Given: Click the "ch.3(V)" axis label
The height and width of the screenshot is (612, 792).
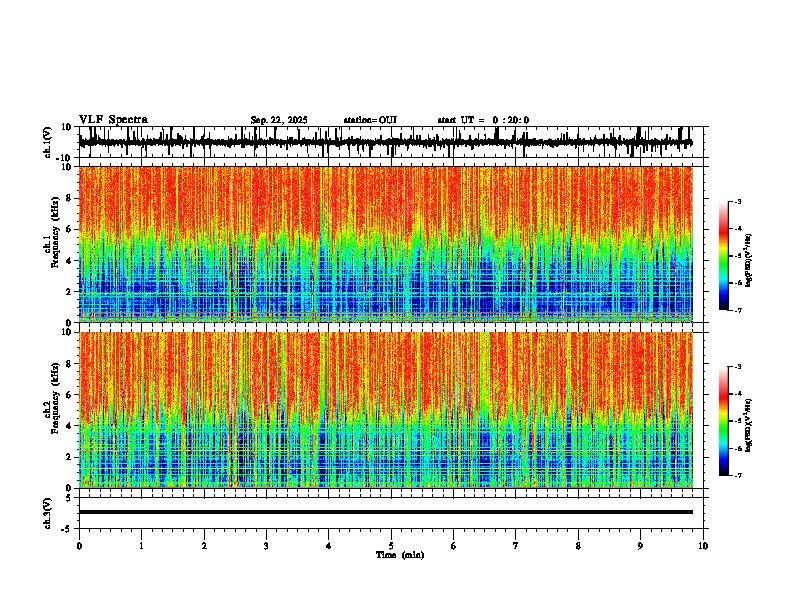Looking at the screenshot, I should click(48, 514).
